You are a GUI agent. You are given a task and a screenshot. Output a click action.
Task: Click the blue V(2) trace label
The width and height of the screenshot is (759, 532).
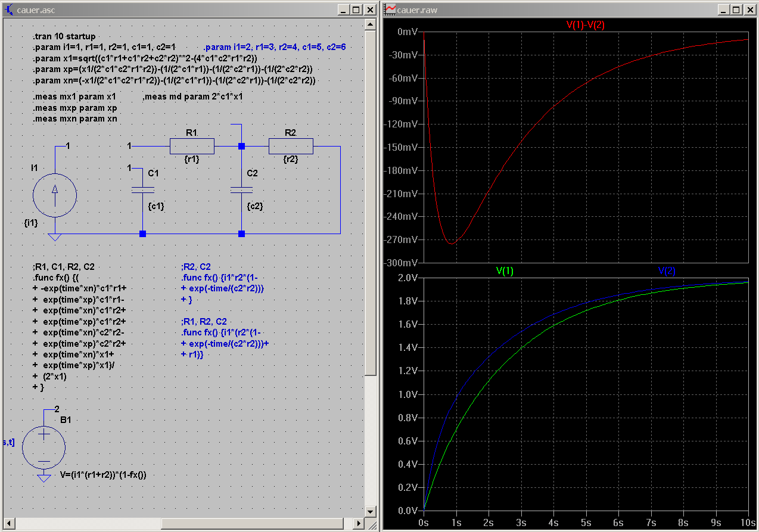pyautogui.click(x=667, y=270)
